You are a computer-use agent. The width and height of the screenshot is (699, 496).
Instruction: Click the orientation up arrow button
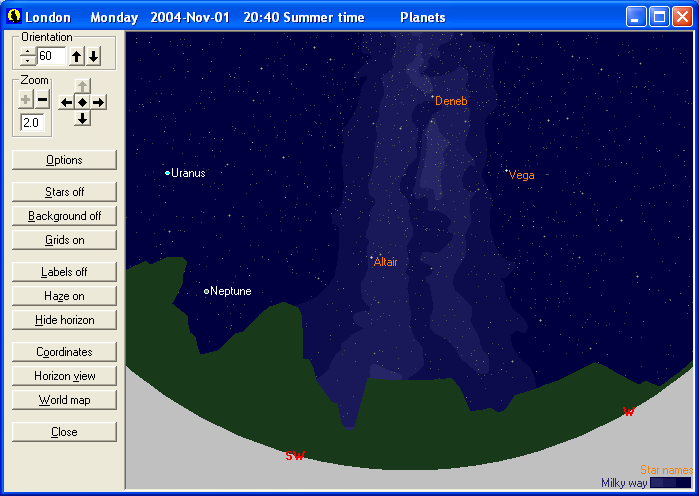click(77, 57)
